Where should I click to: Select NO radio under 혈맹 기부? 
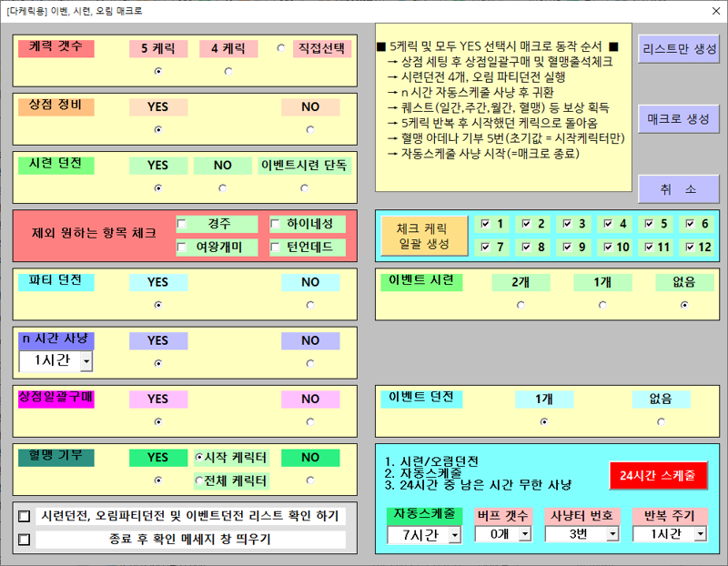310,480
